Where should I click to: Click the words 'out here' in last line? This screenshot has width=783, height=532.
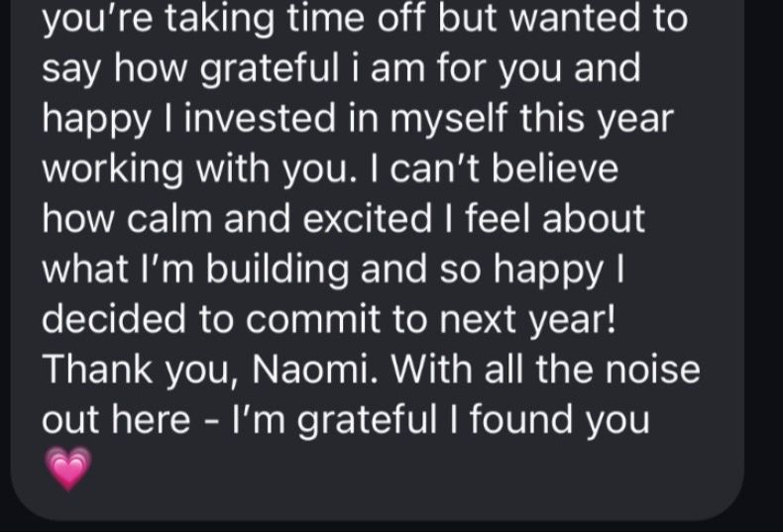tap(116, 419)
